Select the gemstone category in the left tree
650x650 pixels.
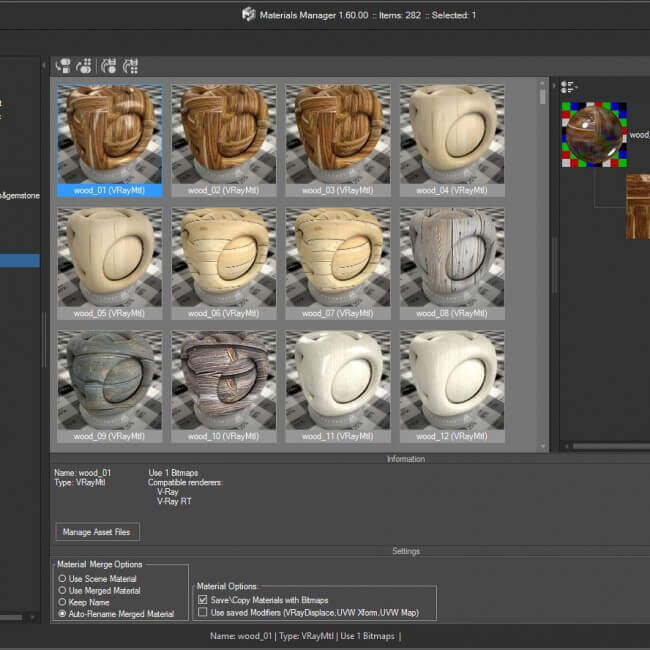click(x=20, y=195)
